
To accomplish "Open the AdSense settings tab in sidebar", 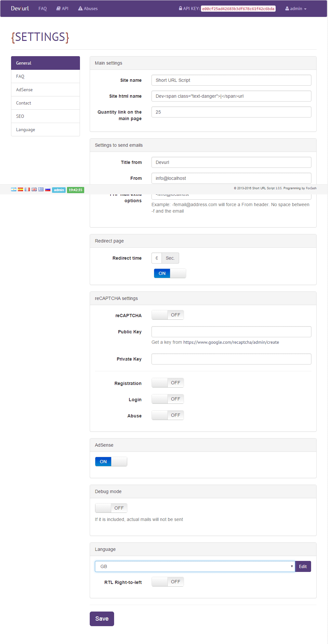I will click(x=46, y=90).
